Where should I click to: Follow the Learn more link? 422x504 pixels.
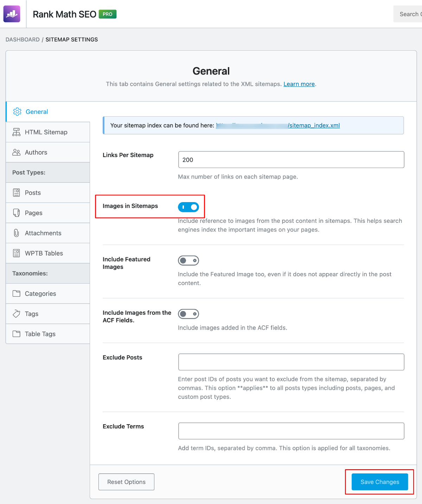coord(299,84)
